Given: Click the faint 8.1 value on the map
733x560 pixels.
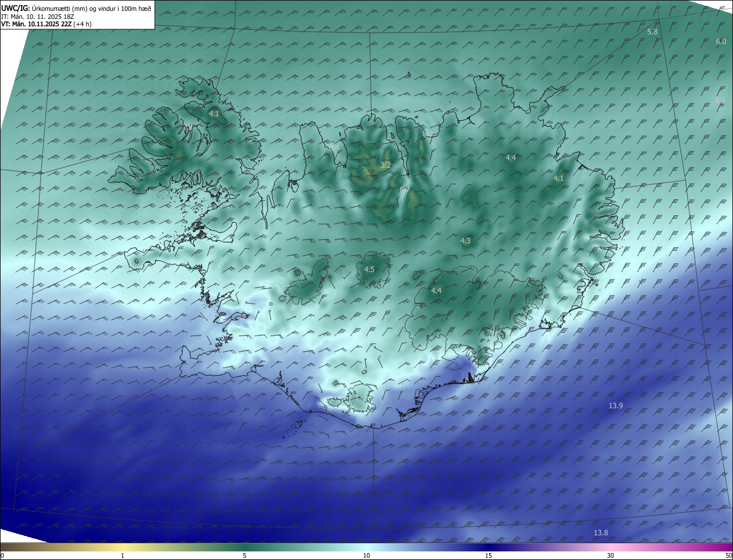Looking at the screenshot, I should tap(720, 101).
